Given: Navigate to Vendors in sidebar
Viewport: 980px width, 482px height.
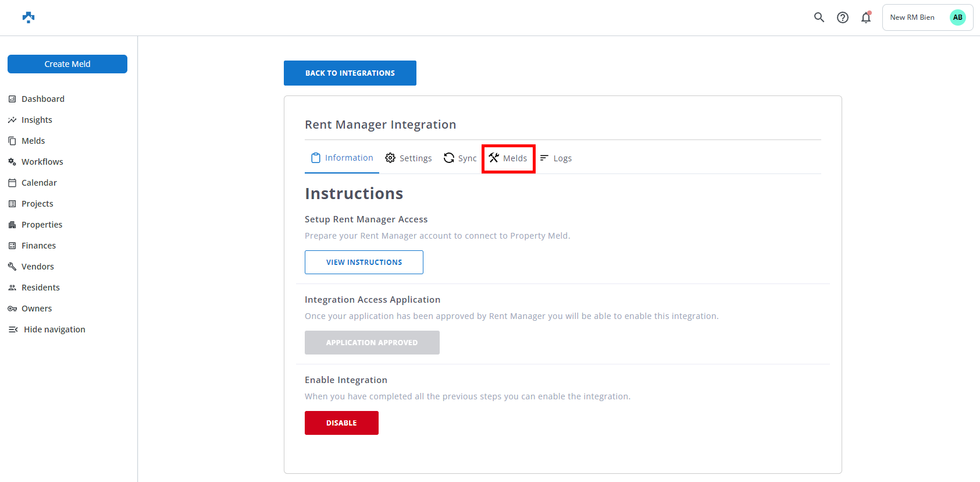Looking at the screenshot, I should tap(37, 267).
